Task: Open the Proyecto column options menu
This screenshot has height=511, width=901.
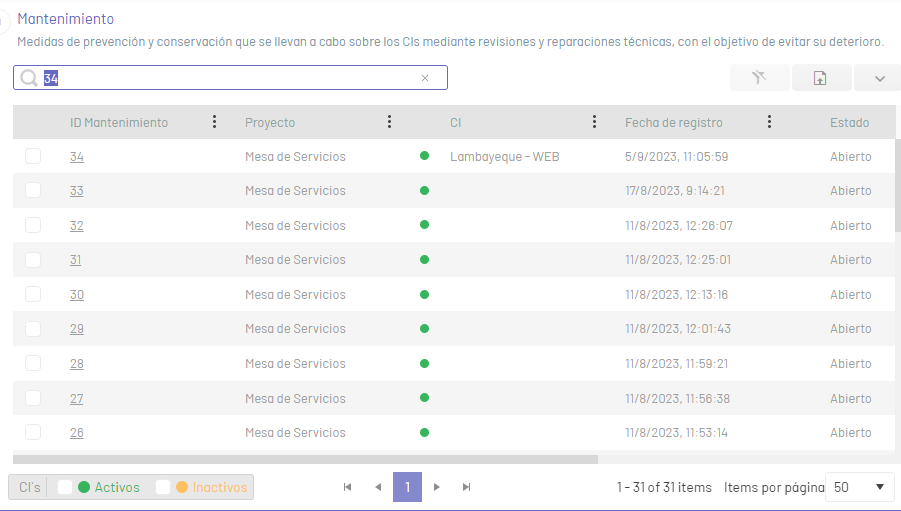Action: (389, 122)
